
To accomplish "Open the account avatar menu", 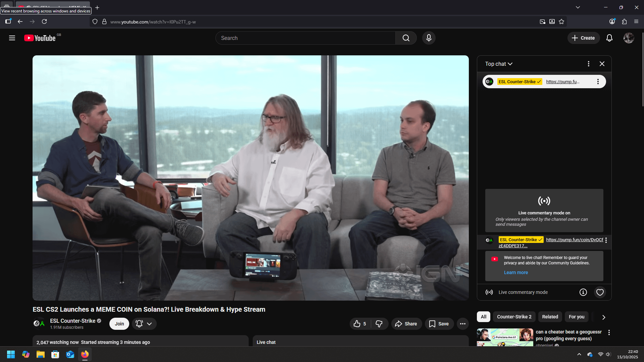I will pos(629,38).
